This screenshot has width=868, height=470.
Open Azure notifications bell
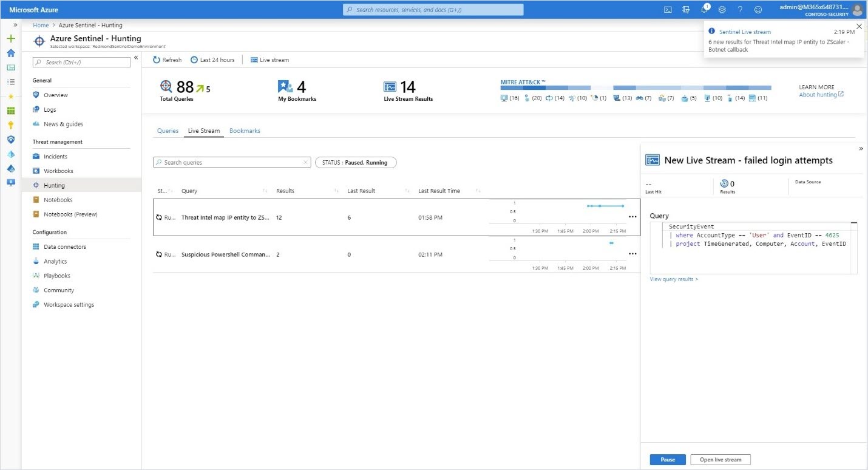pyautogui.click(x=704, y=9)
